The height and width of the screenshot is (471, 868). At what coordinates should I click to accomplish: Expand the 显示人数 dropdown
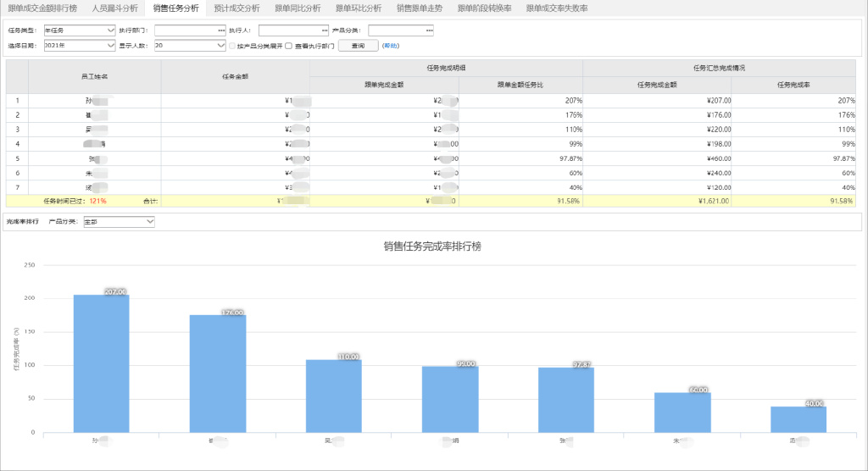[220, 46]
